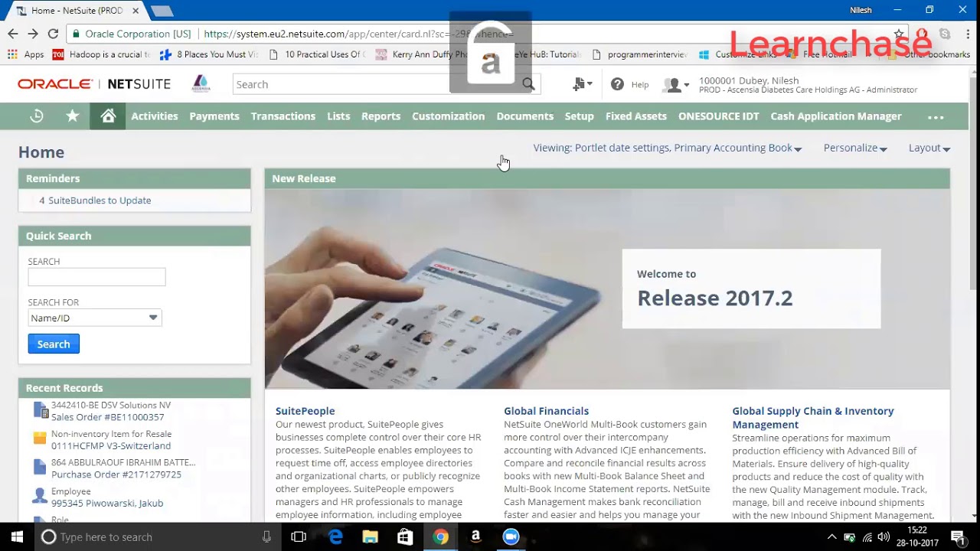Open more navigation menus ellipsis
Viewport: 980px width, 551px height.
coord(936,117)
